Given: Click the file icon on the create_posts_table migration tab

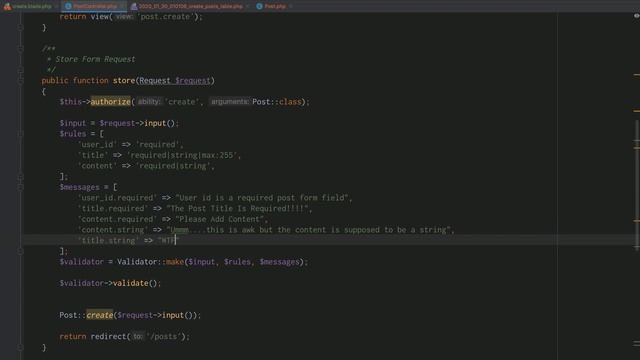Looking at the screenshot, I should tap(134, 6).
